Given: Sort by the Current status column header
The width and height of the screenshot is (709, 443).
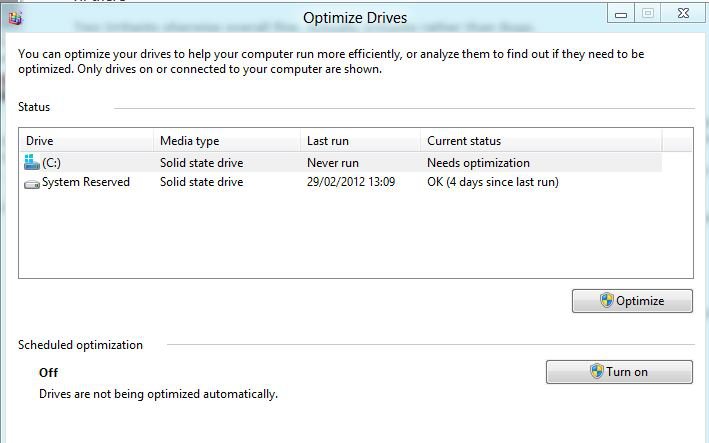Looking at the screenshot, I should 464,141.
